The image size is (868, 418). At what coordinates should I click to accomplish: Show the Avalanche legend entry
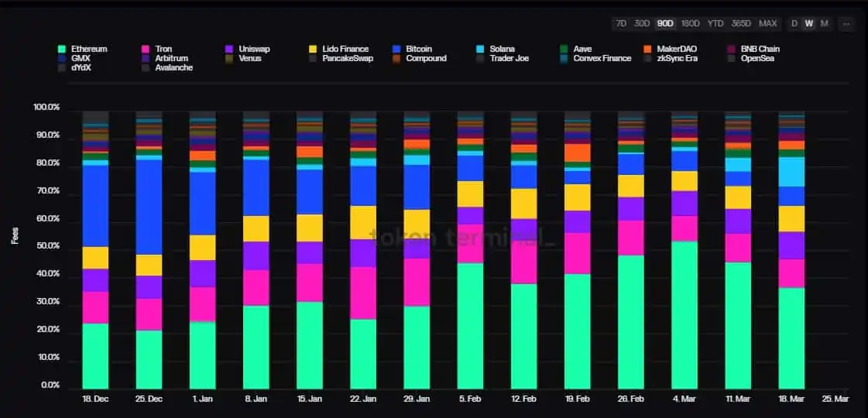[x=168, y=67]
